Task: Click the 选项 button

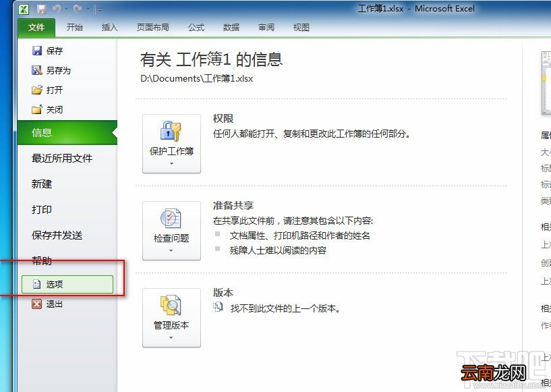Action: click(67, 284)
